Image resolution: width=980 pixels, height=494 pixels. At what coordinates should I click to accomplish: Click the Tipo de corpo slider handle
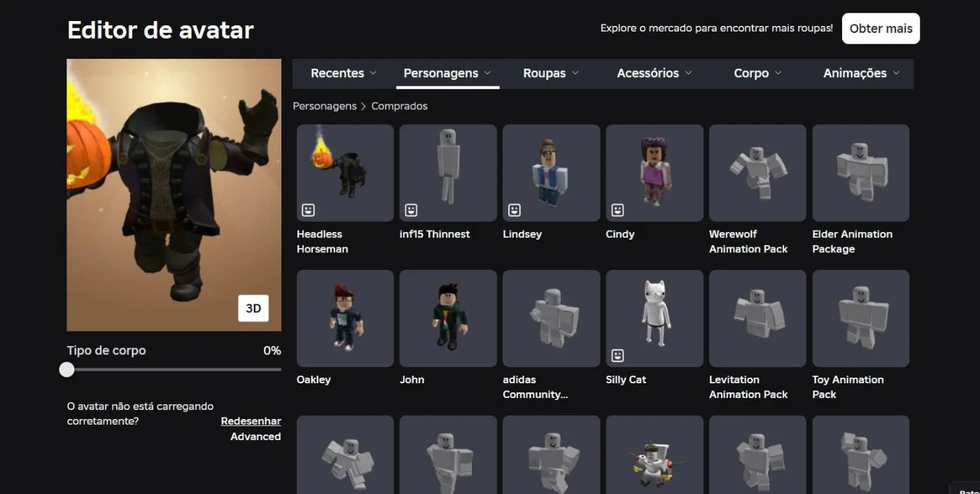pos(66,369)
